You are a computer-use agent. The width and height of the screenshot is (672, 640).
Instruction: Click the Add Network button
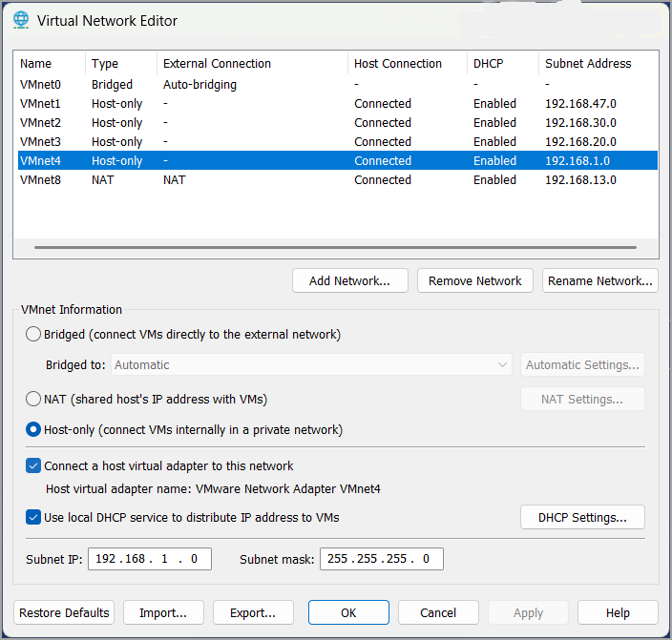coord(349,280)
